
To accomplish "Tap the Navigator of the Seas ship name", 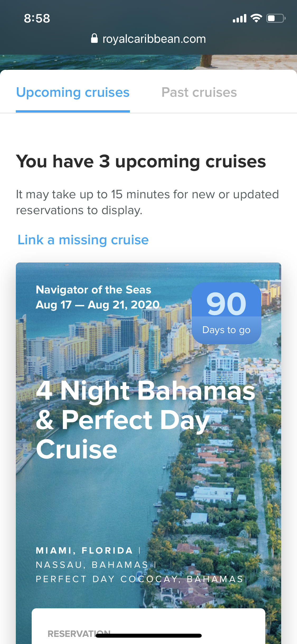I will tap(93, 290).
